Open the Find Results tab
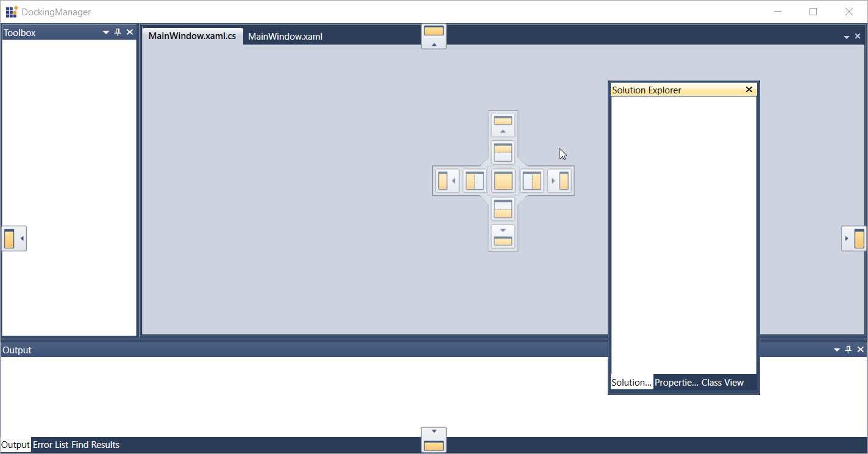 (96, 445)
